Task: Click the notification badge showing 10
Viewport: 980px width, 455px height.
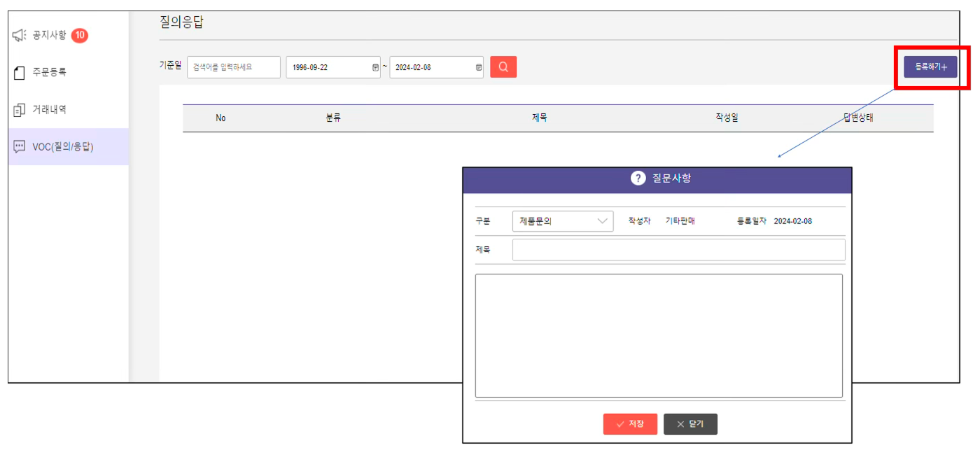Action: point(80,35)
